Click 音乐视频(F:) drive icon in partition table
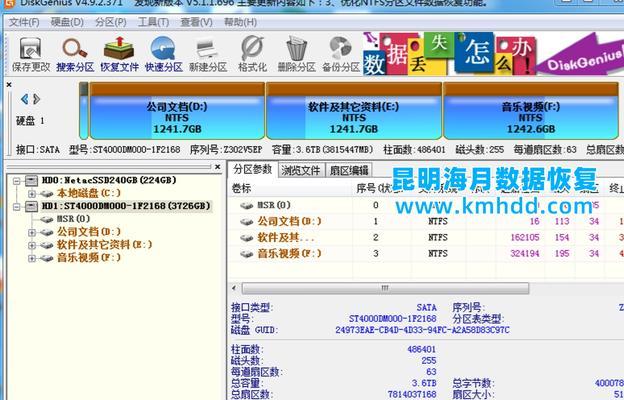This screenshot has width=624, height=400. point(247,254)
